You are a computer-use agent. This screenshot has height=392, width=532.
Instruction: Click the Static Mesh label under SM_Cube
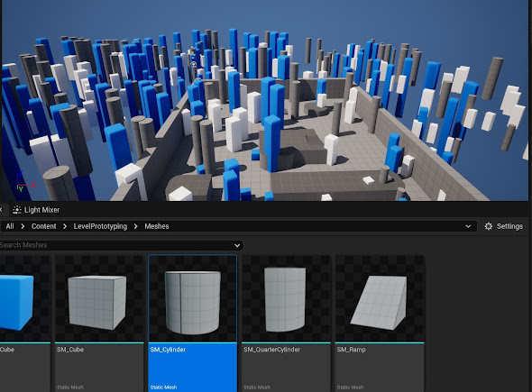coord(70,387)
